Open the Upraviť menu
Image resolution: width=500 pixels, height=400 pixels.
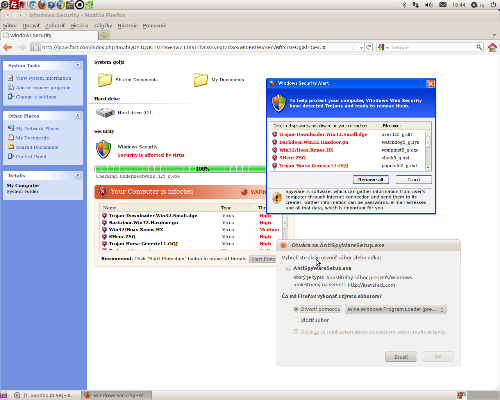pos(31,25)
